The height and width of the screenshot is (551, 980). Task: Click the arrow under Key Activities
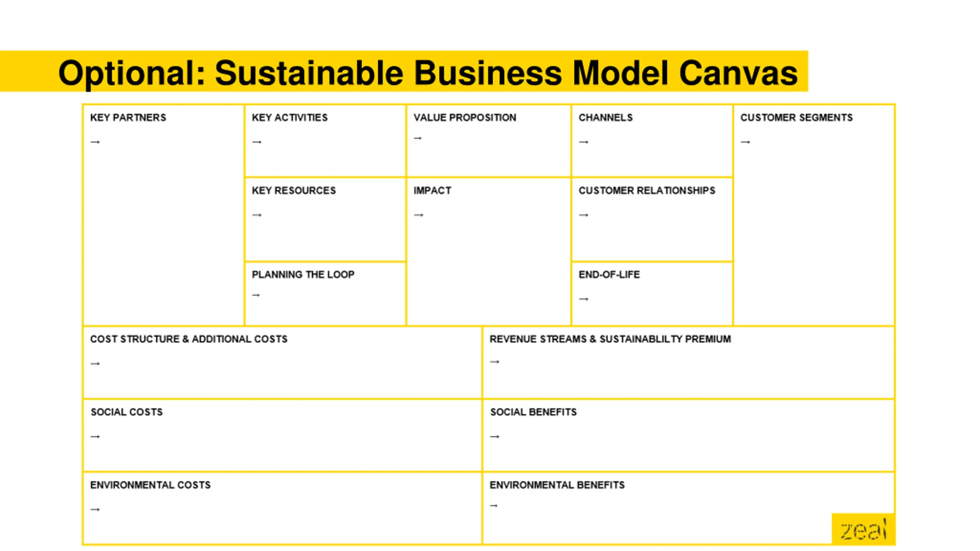(x=257, y=142)
